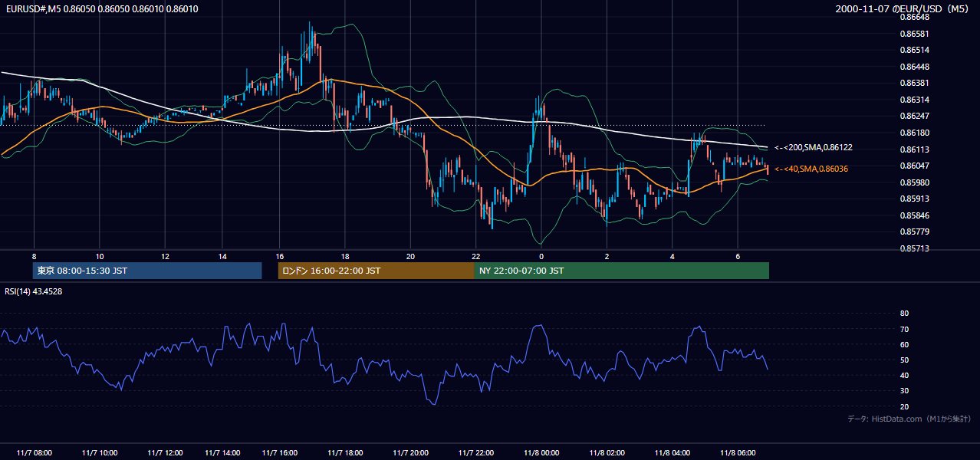This screenshot has height=460, width=980.
Task: Click the 11/8 04:00 bottom time label
Action: click(x=672, y=453)
